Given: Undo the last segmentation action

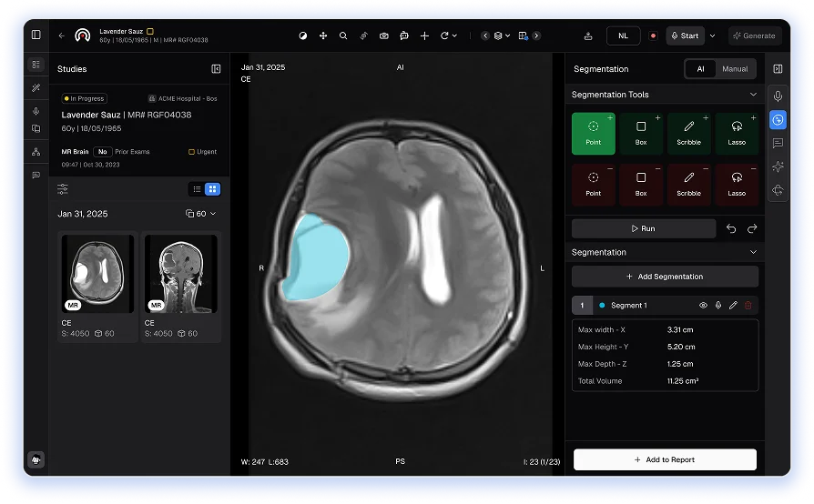Looking at the screenshot, I should 731,229.
